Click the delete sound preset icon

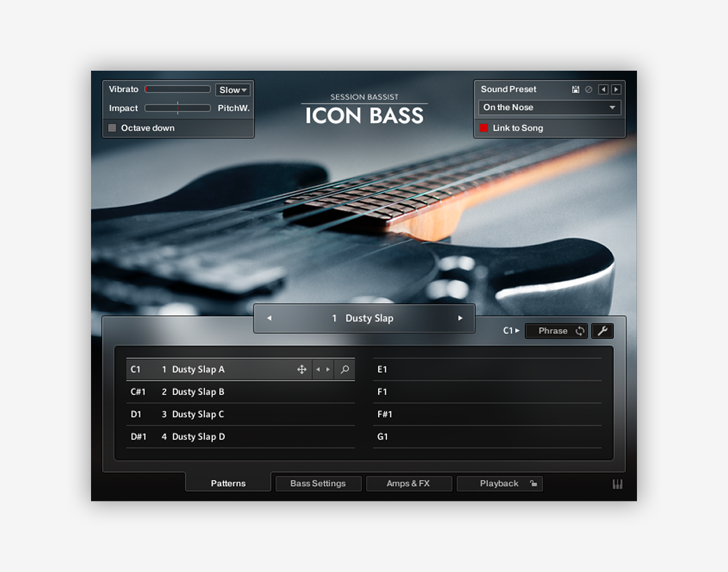589,90
